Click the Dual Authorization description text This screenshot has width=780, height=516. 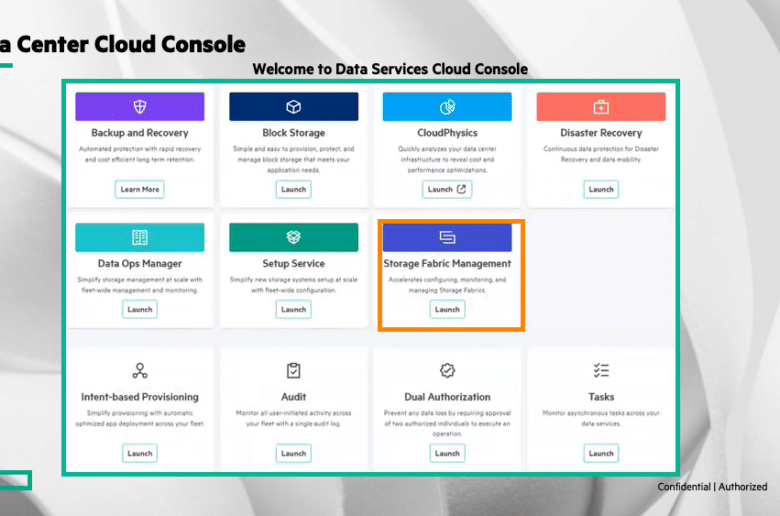[x=447, y=423]
